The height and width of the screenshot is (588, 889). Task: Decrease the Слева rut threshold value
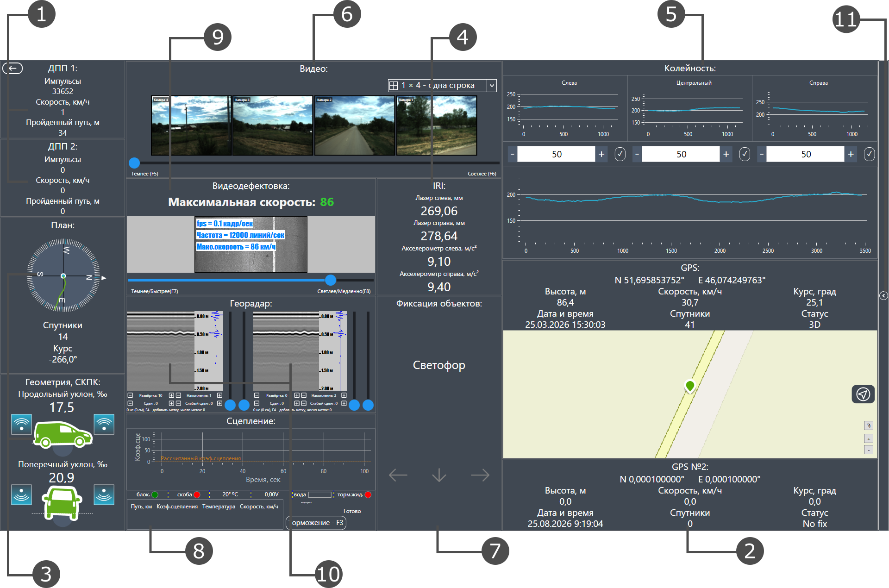pyautogui.click(x=512, y=154)
